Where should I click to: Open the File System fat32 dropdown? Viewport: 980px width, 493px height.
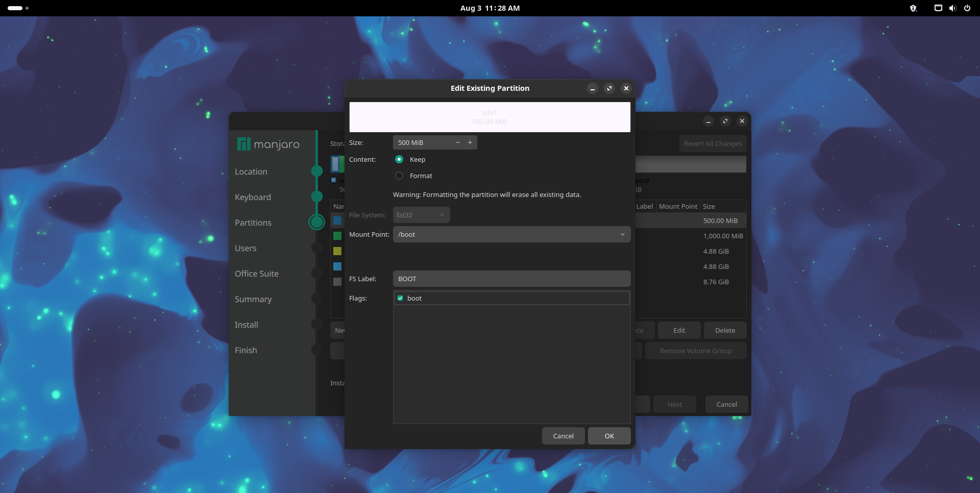pos(421,215)
